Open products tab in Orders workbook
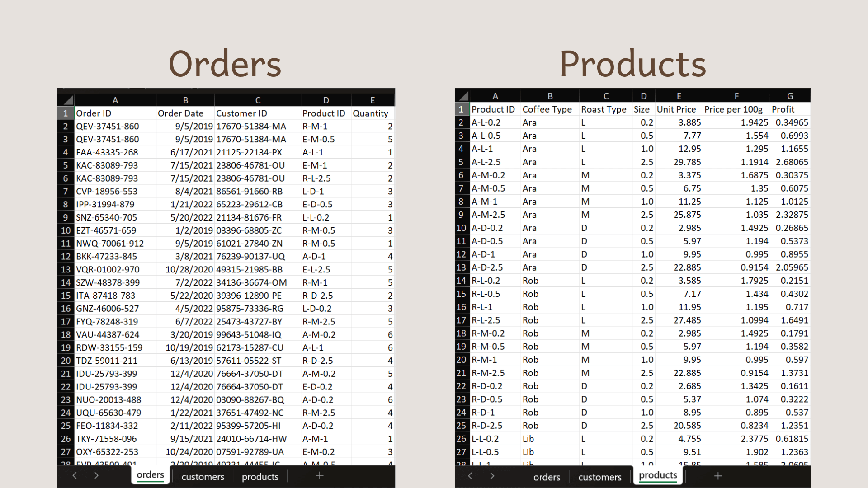Viewport: 868px width, 488px height. point(260,477)
